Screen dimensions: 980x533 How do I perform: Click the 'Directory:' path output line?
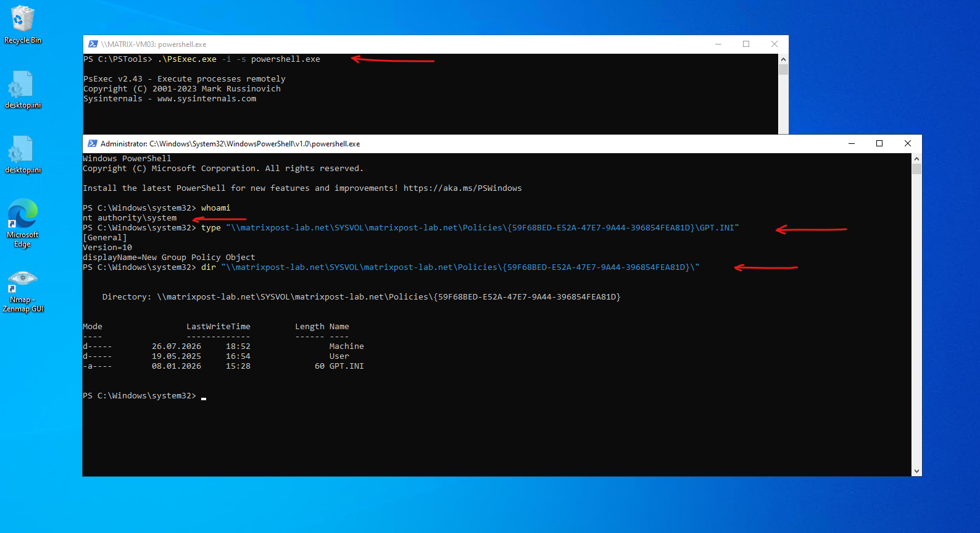pos(362,297)
